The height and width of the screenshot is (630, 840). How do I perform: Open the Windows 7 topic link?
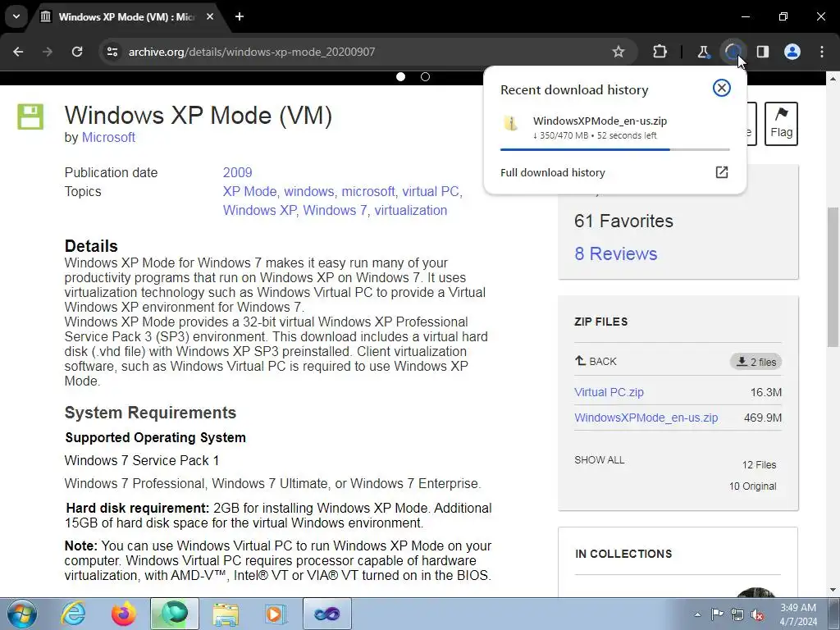[x=335, y=210]
